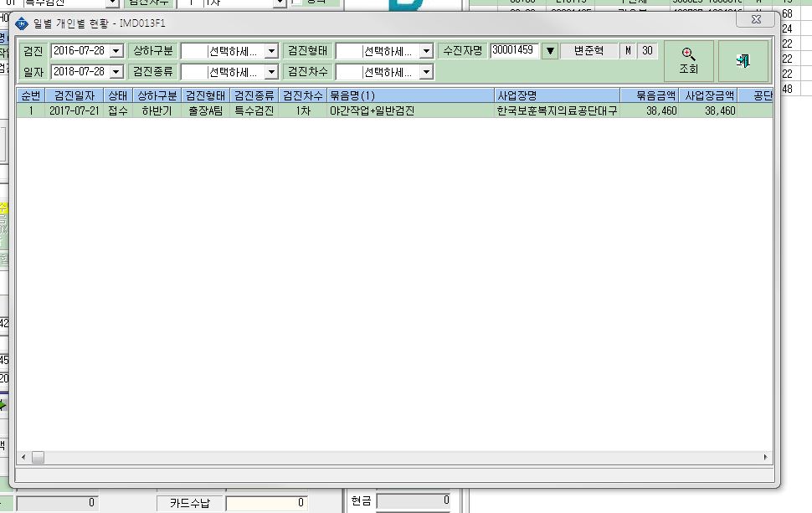This screenshot has width=812, height=513.
Task: Expand the 검진차수 filter combo box
Action: point(426,72)
